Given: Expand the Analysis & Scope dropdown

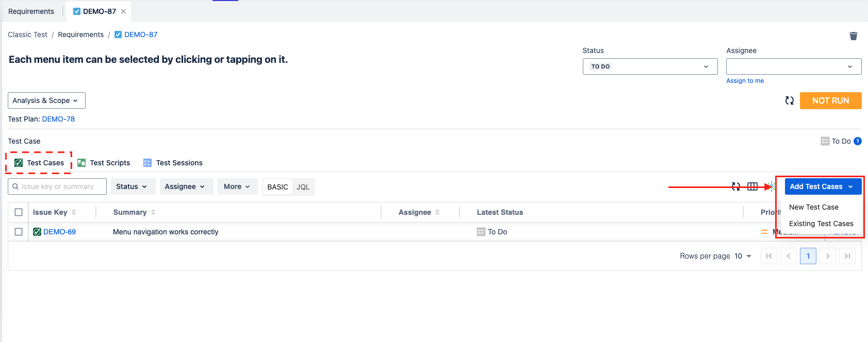Looking at the screenshot, I should tap(46, 100).
